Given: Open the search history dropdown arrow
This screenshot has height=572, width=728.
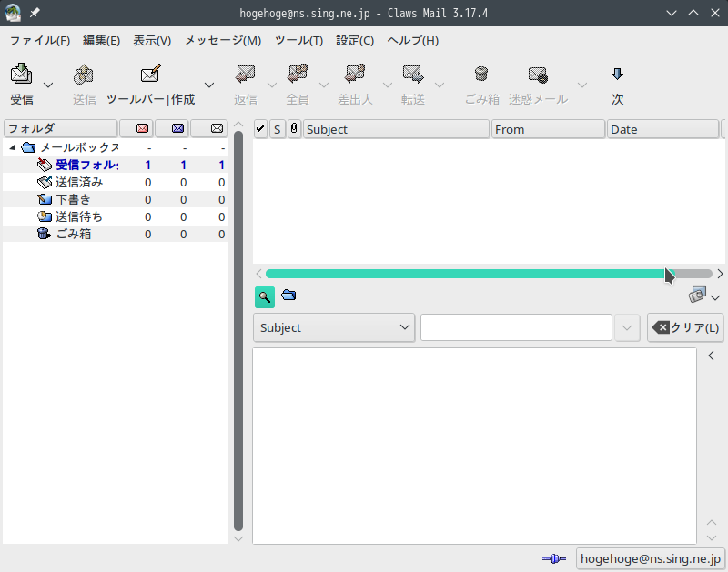Looking at the screenshot, I should point(627,328).
